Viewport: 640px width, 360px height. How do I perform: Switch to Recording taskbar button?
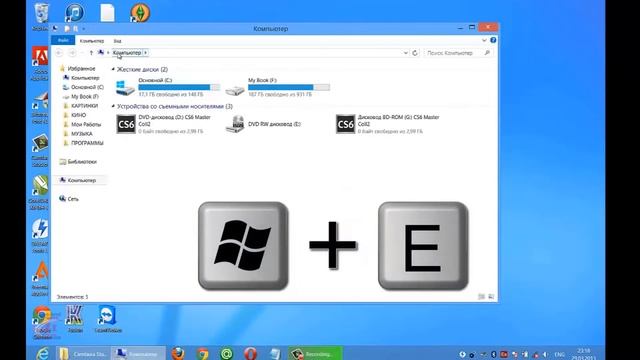(x=315, y=353)
